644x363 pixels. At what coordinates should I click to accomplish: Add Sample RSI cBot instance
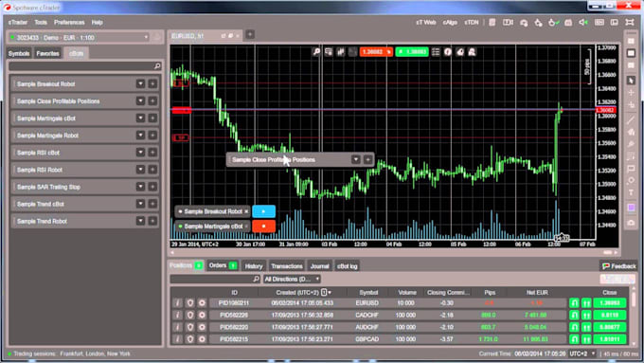click(152, 153)
